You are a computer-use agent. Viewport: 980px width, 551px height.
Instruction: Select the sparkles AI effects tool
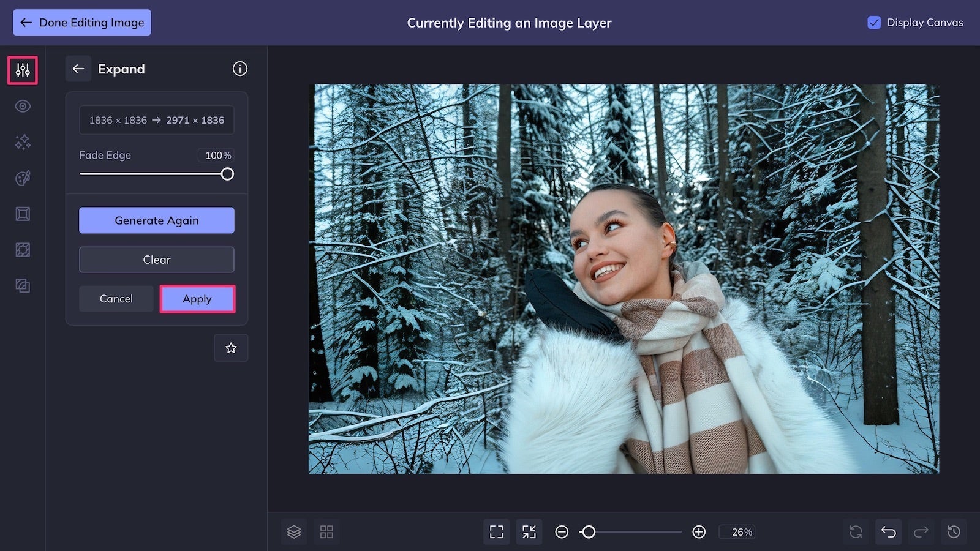coord(22,142)
